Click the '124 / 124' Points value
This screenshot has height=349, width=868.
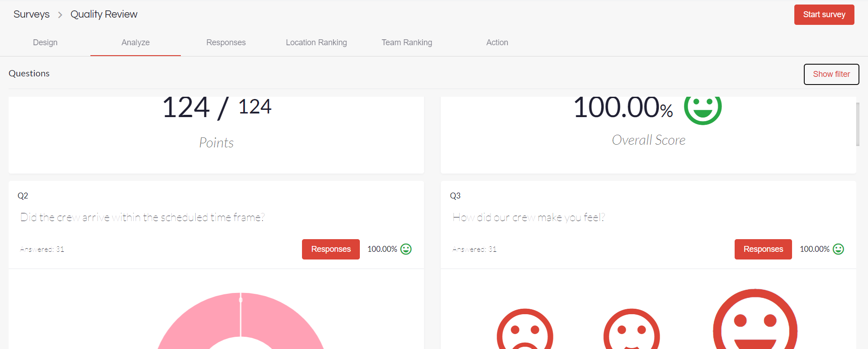tap(217, 108)
